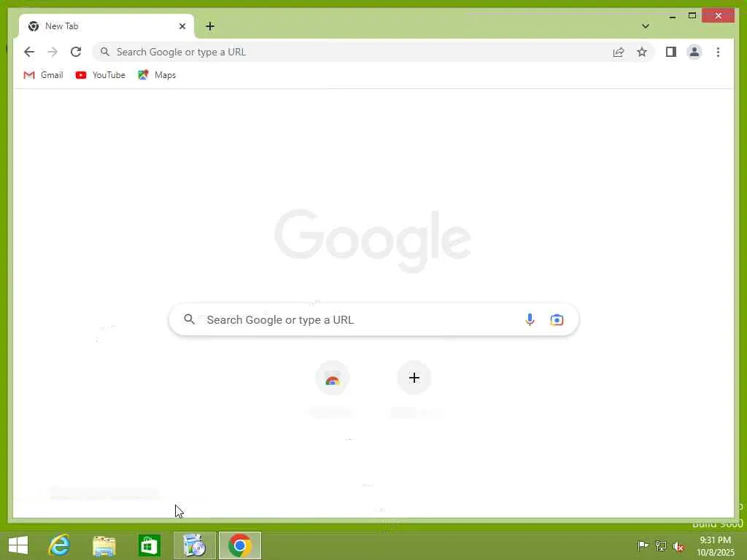
Task: Click the Chrome taskbar icon
Action: coord(239,545)
